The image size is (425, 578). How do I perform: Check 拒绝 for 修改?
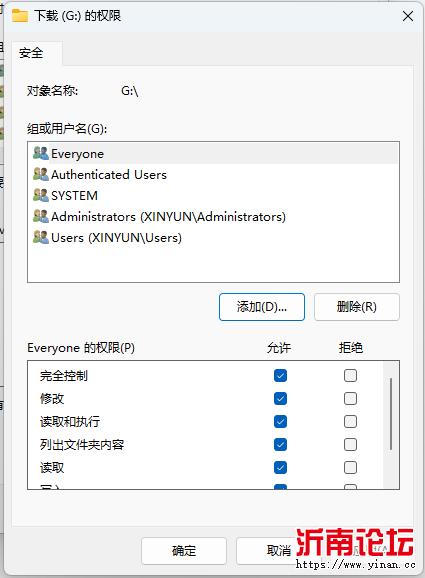click(x=350, y=398)
